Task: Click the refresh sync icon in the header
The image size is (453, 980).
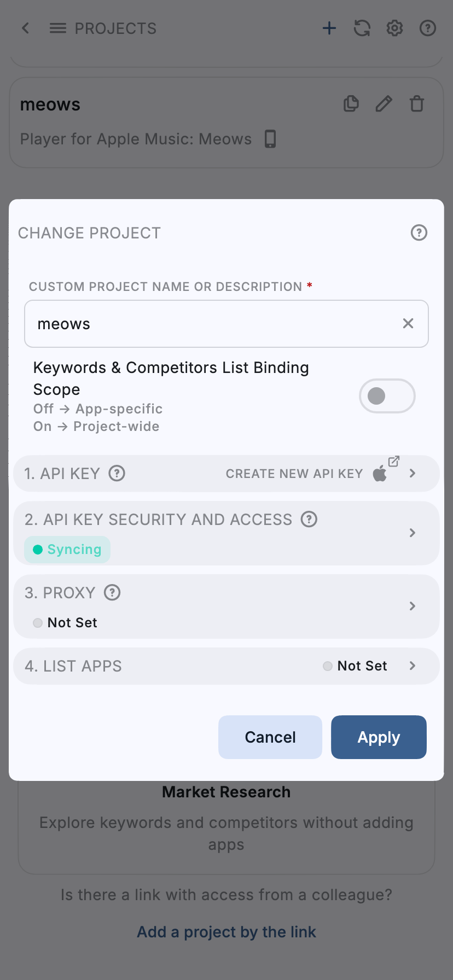Action: click(362, 28)
